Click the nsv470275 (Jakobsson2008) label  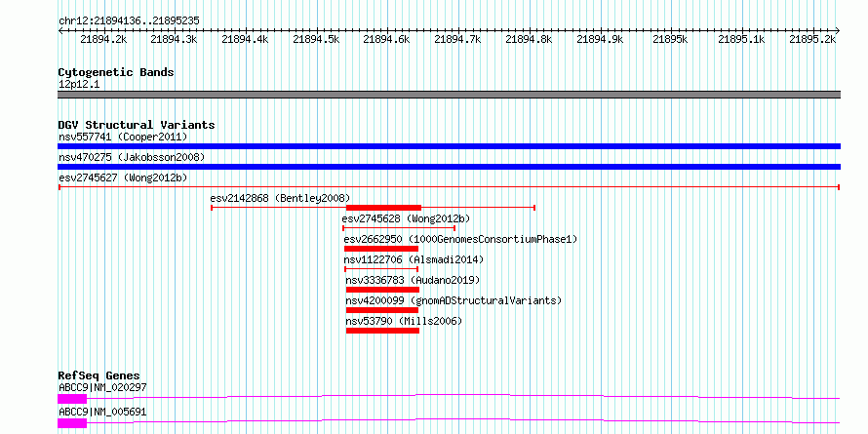pyautogui.click(x=132, y=157)
